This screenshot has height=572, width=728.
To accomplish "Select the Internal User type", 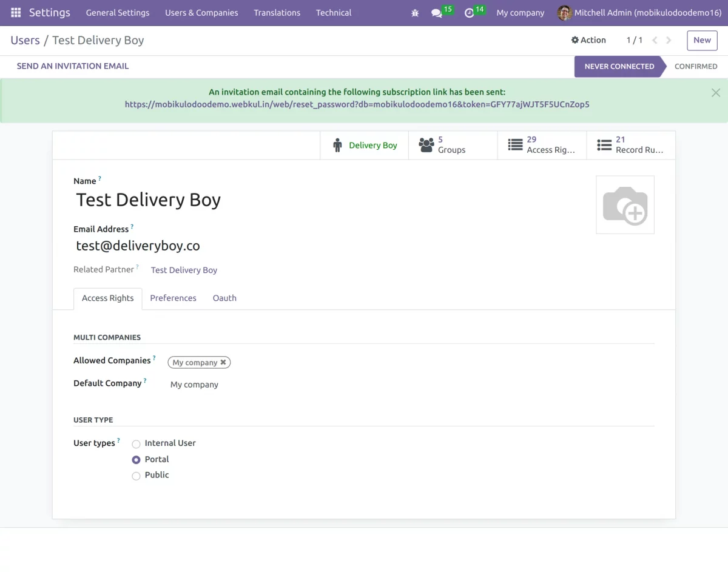I will [136, 443].
